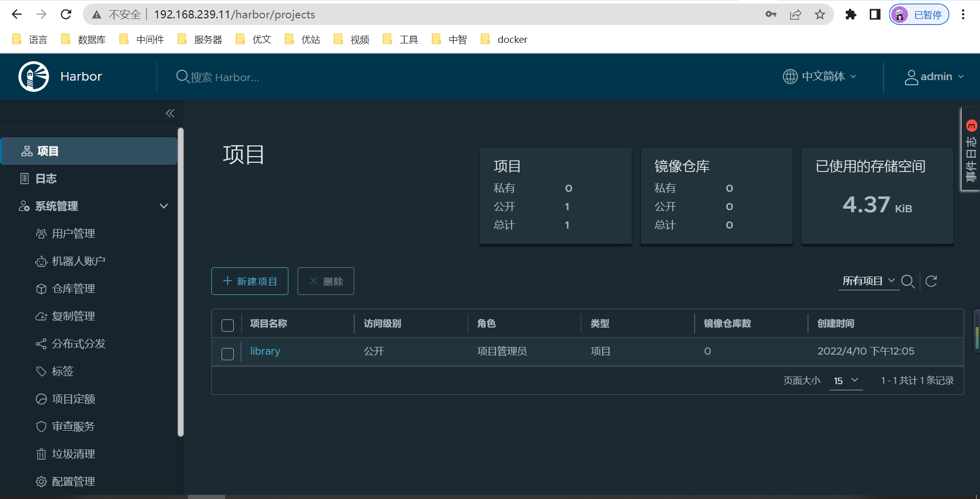Open the library project link
The image size is (980, 499).
coord(265,351)
